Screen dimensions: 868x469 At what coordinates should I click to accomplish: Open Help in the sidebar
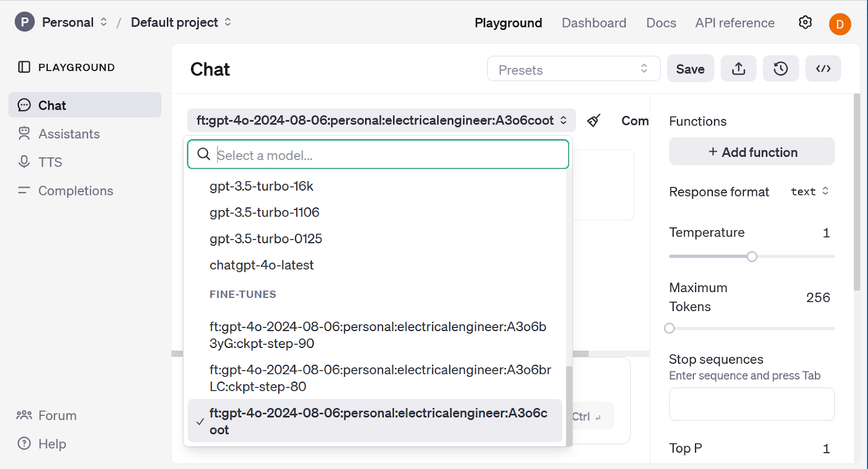click(52, 443)
